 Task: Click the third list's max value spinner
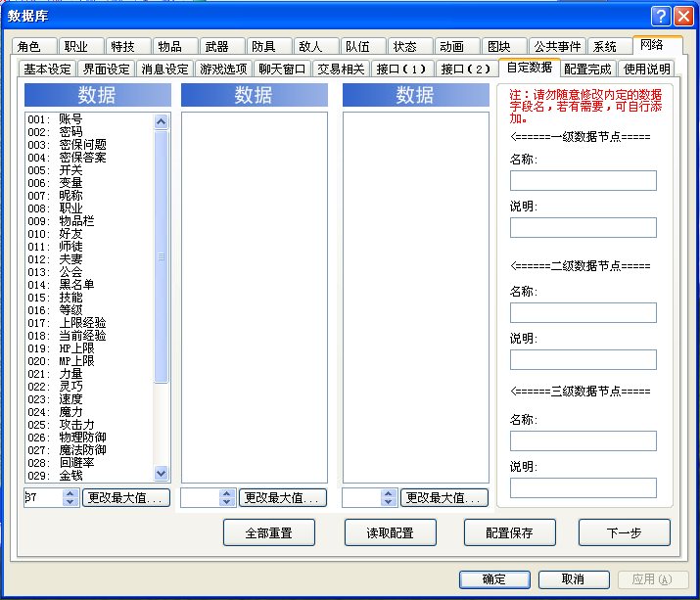pyautogui.click(x=389, y=497)
